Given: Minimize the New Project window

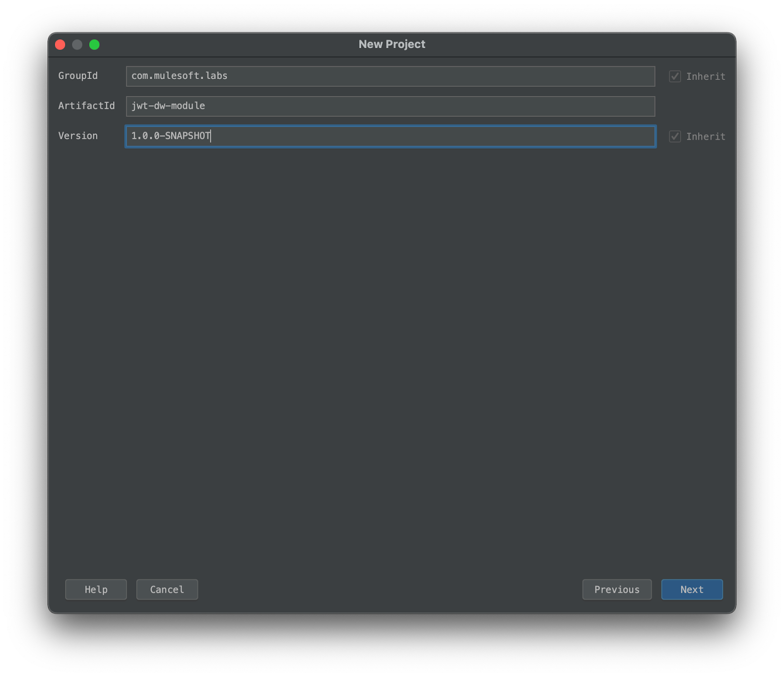Looking at the screenshot, I should pyautogui.click(x=77, y=44).
